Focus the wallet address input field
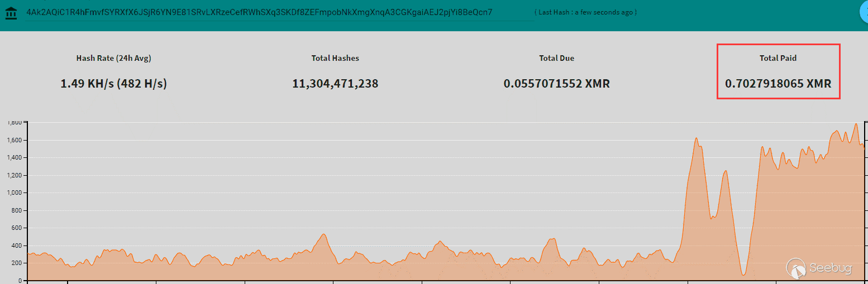Viewport: 868px width, 284px height. click(279, 12)
